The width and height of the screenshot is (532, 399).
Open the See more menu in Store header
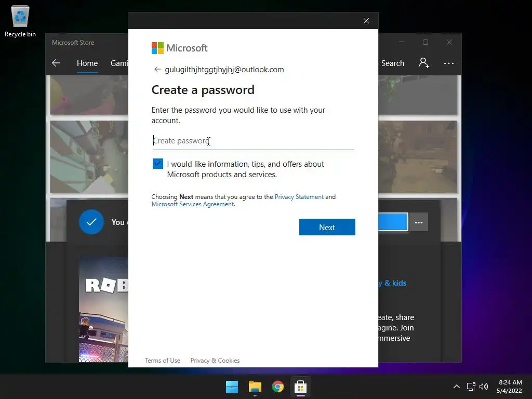[x=448, y=63]
